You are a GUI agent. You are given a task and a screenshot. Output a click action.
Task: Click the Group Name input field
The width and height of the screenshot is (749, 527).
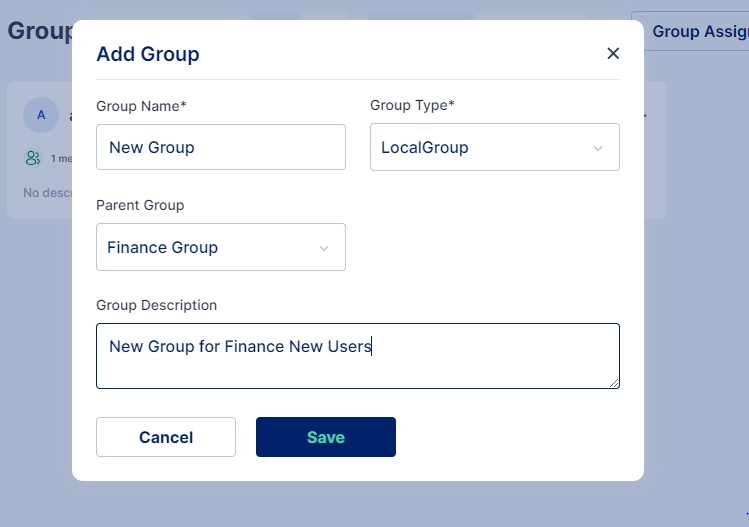click(x=221, y=147)
